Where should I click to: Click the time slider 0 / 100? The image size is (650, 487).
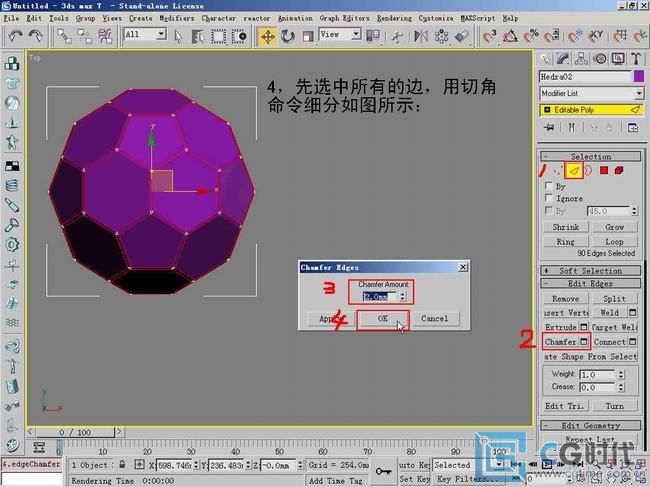coord(75,432)
